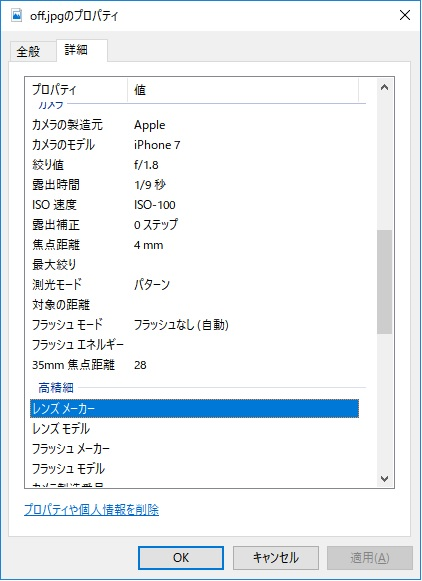Screen dimensions: 422x581
Task: Select the カメラのモデル iPhone 7 row
Action: (195, 145)
